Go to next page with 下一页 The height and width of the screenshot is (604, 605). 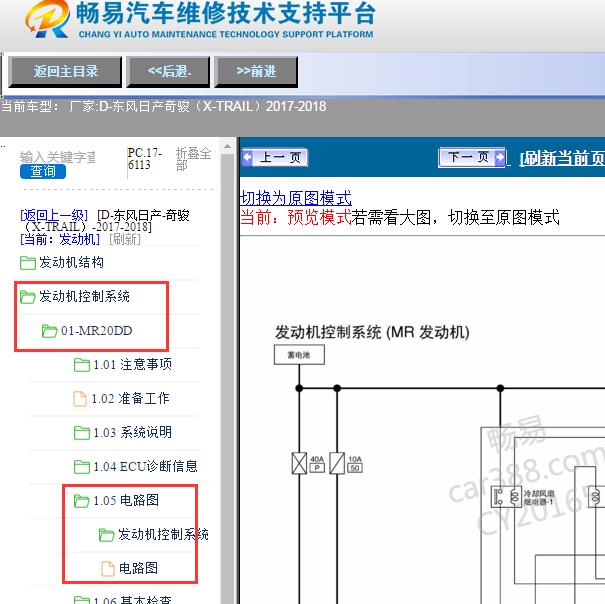(472, 157)
